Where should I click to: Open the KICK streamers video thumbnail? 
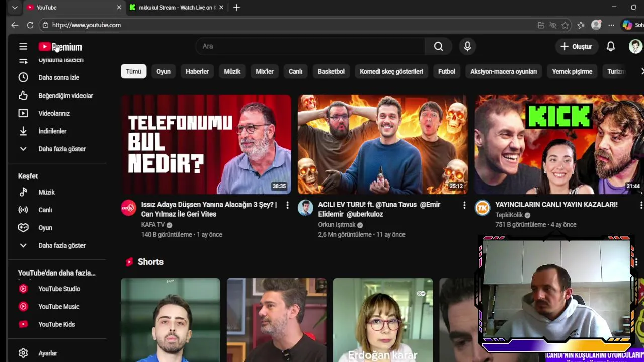[x=559, y=144]
